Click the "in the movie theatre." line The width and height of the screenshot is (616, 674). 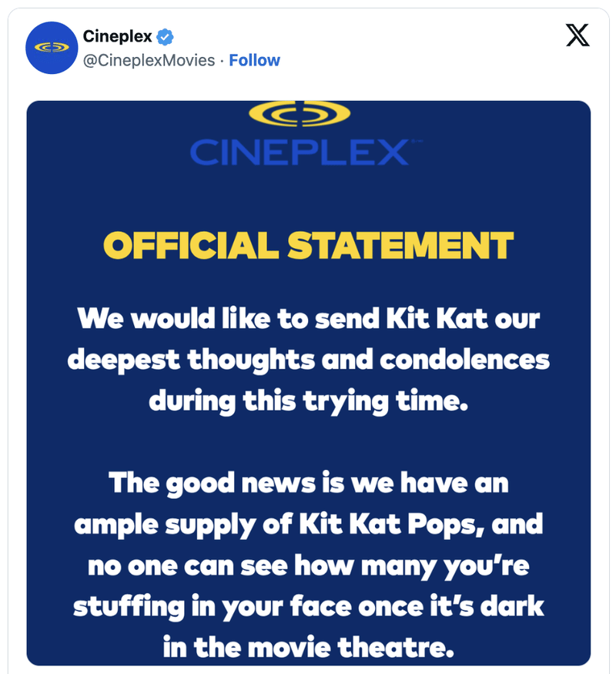click(308, 647)
